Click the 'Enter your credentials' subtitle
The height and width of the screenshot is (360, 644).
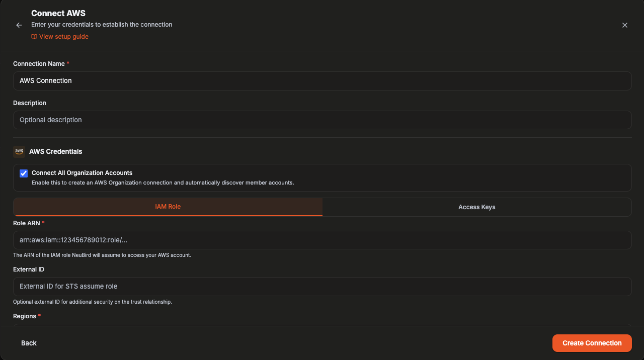[102, 25]
